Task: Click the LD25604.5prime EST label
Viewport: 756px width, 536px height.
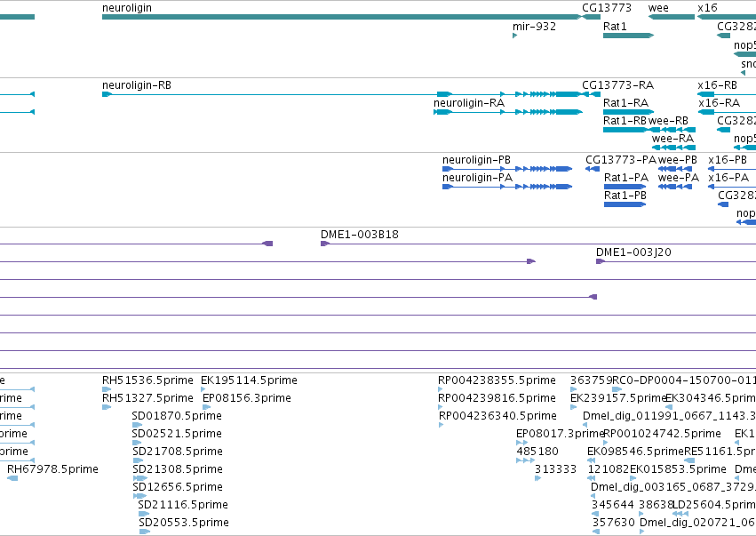Action: (x=714, y=505)
